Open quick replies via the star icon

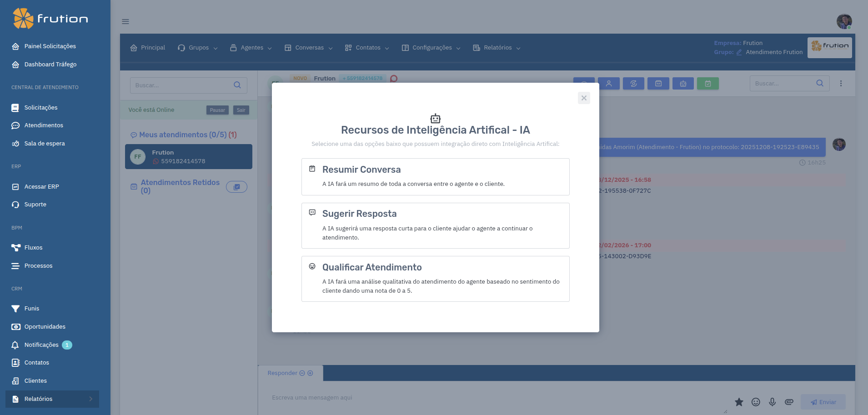(x=739, y=402)
